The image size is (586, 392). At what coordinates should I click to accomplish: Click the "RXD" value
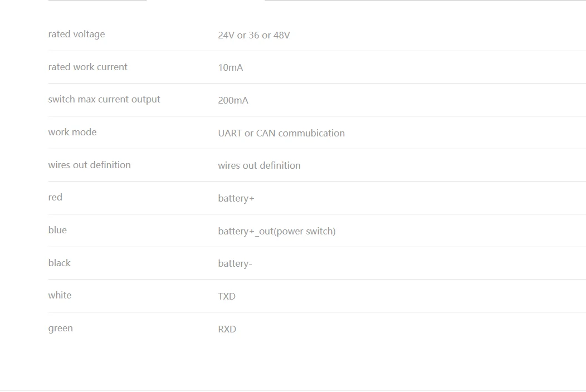[227, 329]
